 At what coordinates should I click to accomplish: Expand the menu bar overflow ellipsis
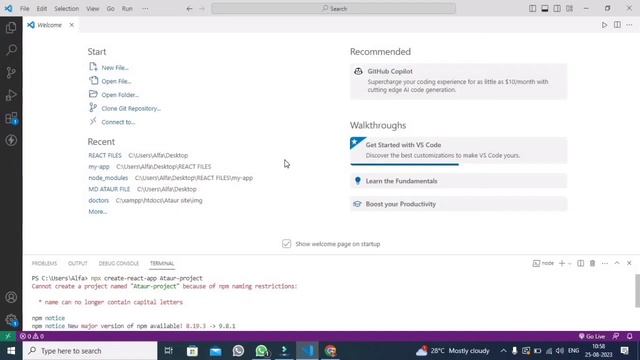pos(145,9)
